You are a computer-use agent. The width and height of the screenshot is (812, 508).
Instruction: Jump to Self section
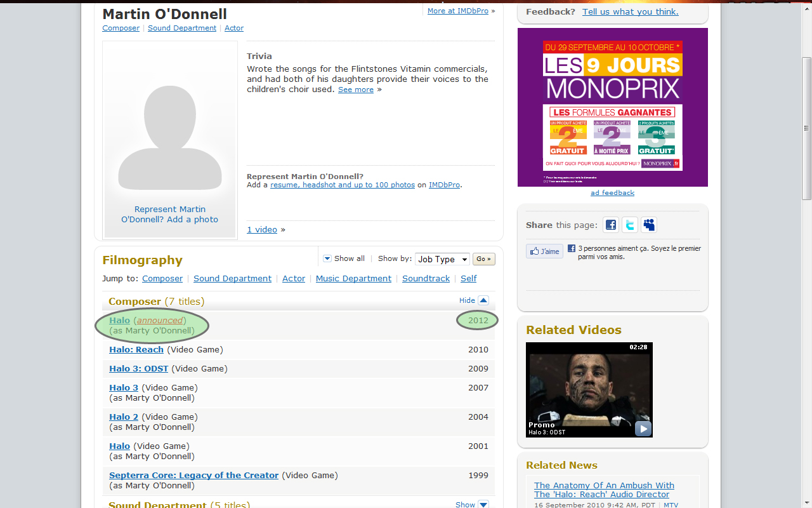(x=469, y=278)
